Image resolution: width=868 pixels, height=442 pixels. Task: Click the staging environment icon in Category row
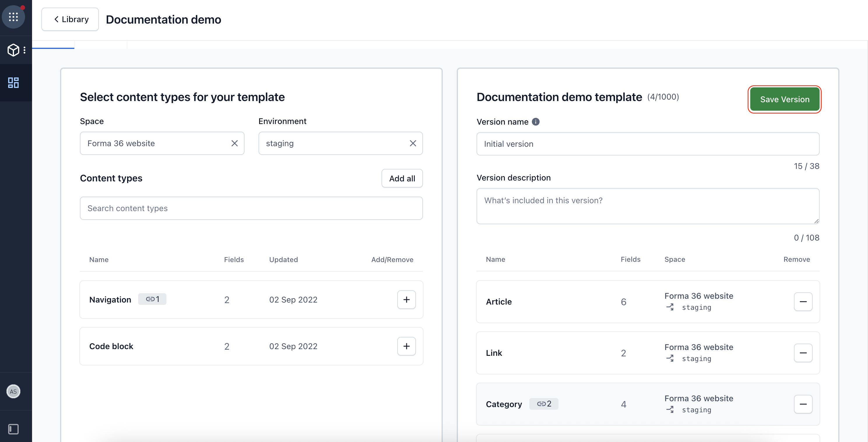pyautogui.click(x=670, y=409)
